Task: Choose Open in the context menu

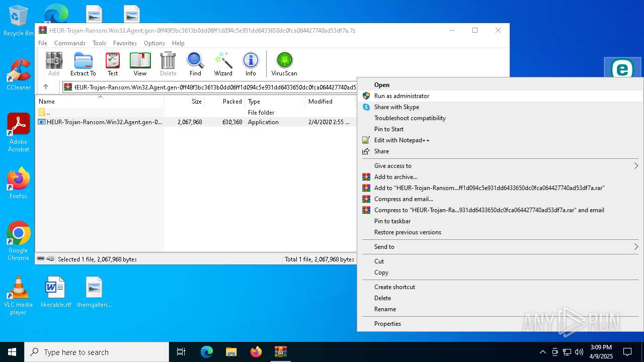Action: [501, 85]
